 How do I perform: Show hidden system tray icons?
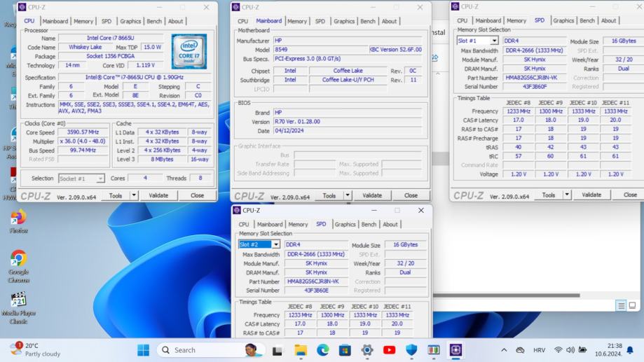tap(504, 350)
